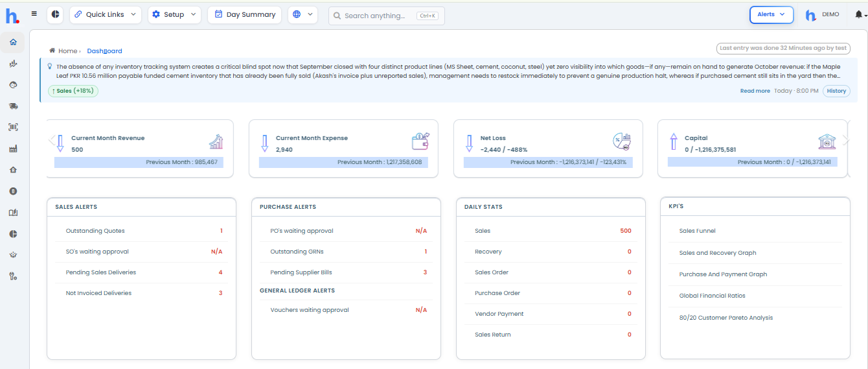Open the face icon in left sidebar

click(x=13, y=85)
